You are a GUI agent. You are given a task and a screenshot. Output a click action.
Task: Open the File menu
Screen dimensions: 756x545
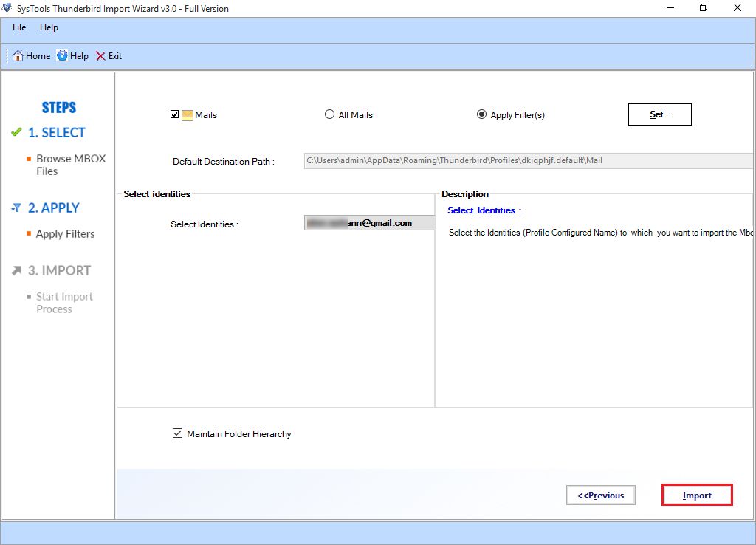pos(19,27)
